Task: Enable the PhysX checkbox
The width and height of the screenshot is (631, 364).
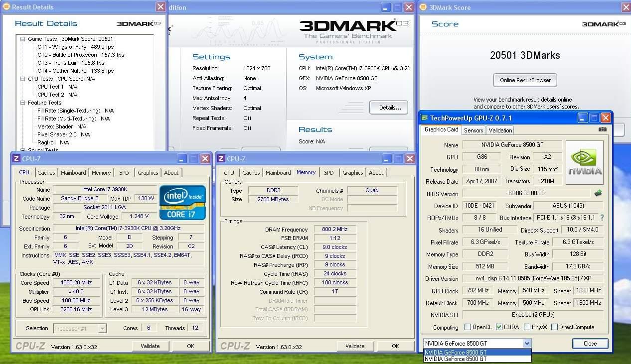Action: pos(527,327)
